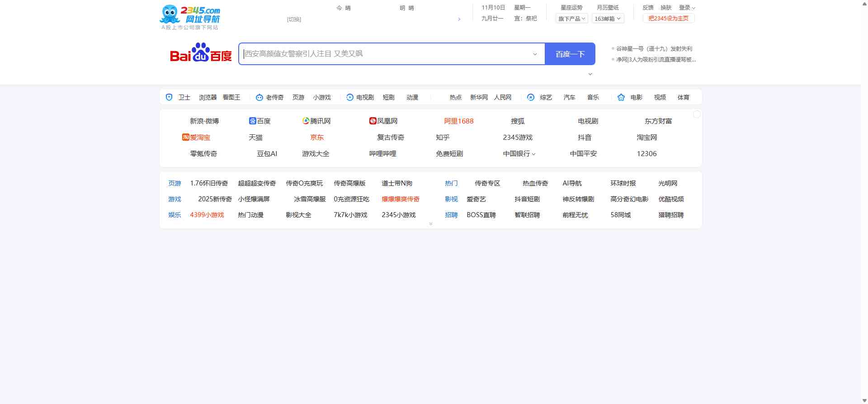Image resolution: width=868 pixels, height=404 pixels.
Task: Click the 百度一下 search button
Action: click(570, 54)
